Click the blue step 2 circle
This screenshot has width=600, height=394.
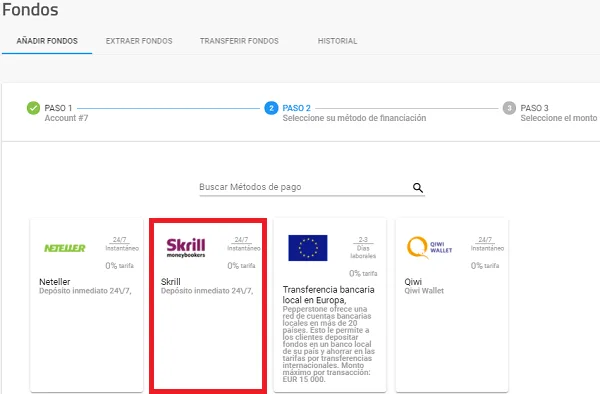[x=271, y=108]
